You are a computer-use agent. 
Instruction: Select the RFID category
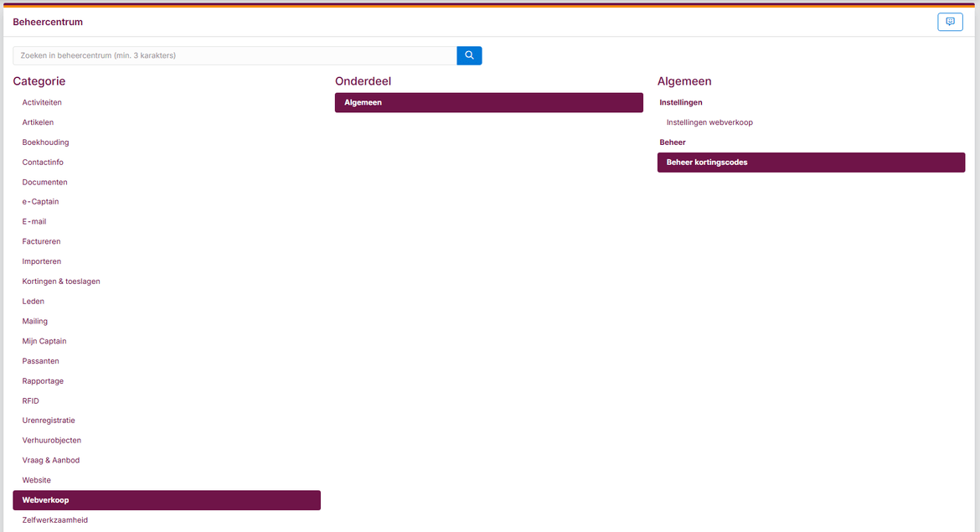pyautogui.click(x=31, y=401)
